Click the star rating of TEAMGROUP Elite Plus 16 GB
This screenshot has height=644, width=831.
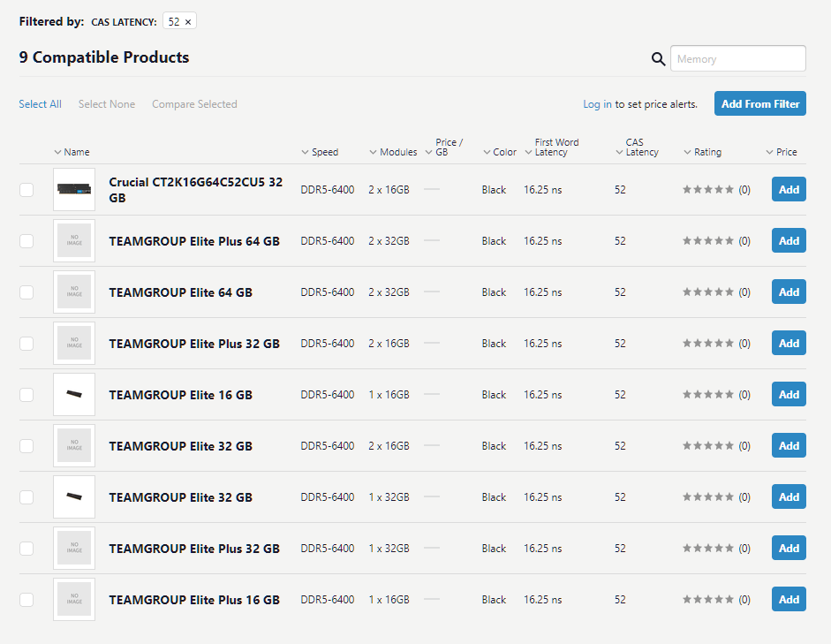708,599
